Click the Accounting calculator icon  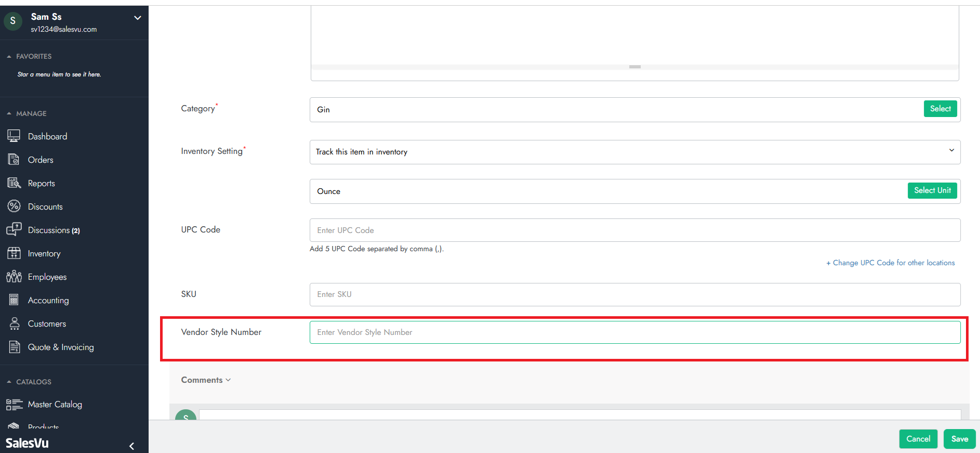click(14, 300)
